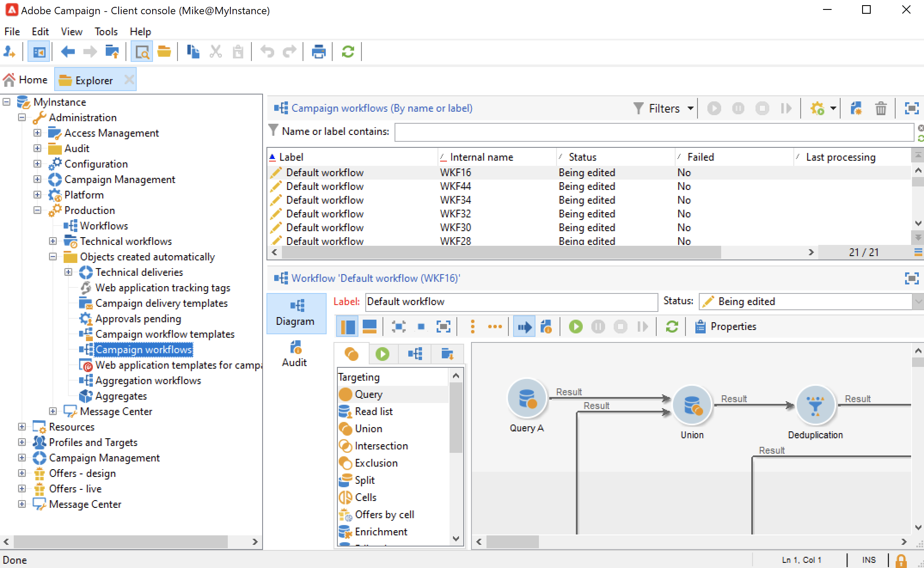Screen dimensions: 924x568
Task: Toggle the palette panel display button
Action: pos(347,327)
